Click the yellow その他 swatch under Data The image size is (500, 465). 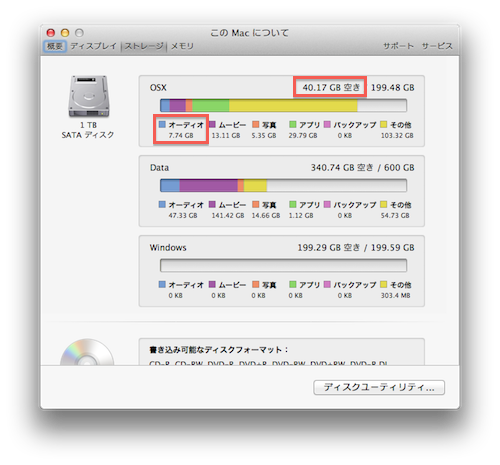(x=384, y=204)
